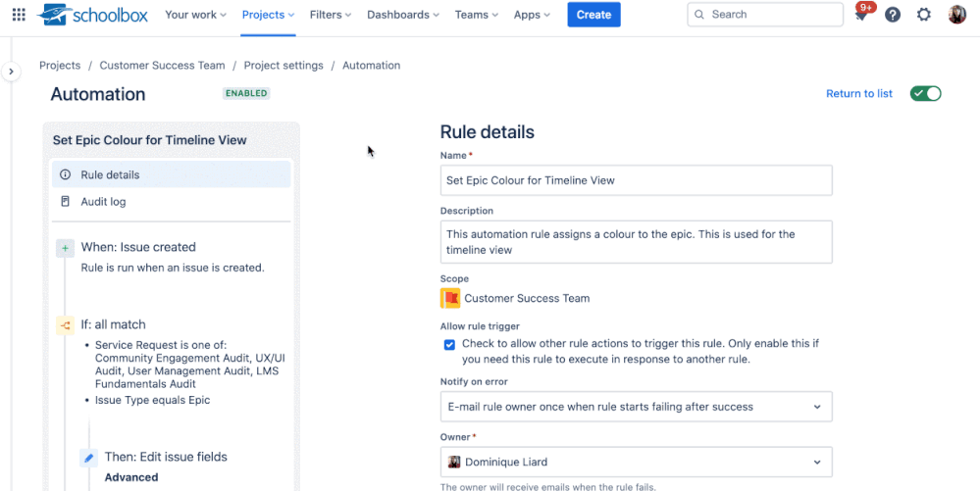Select the If: all match condition

(x=113, y=324)
